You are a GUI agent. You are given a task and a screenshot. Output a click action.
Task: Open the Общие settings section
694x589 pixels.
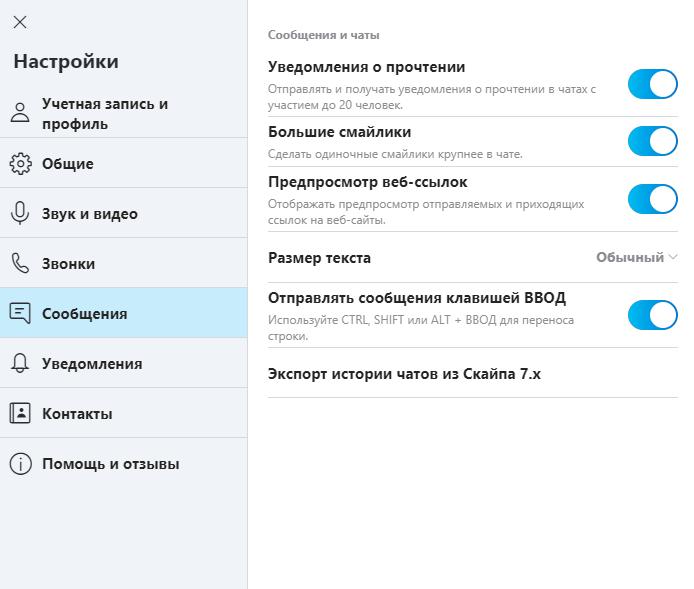pyautogui.click(x=123, y=163)
